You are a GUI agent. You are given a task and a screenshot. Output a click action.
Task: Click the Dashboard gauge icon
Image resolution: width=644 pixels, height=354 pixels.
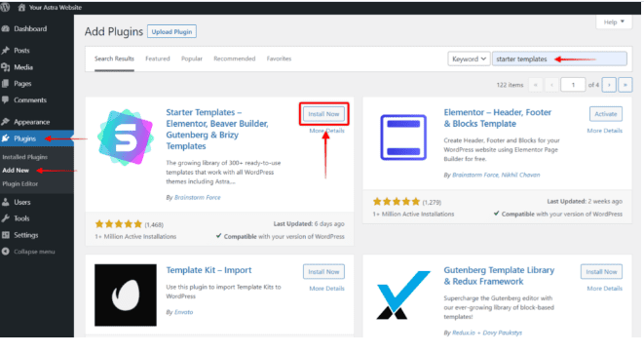click(x=6, y=29)
